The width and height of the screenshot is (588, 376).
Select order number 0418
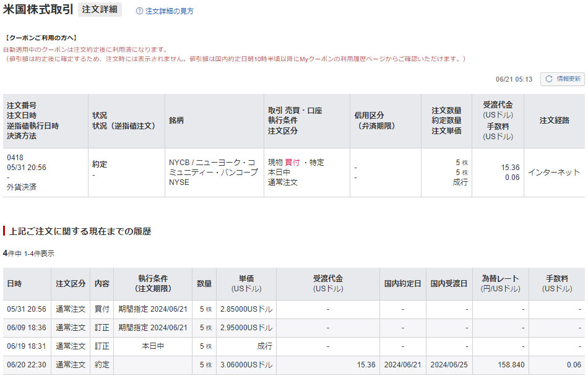click(x=15, y=158)
